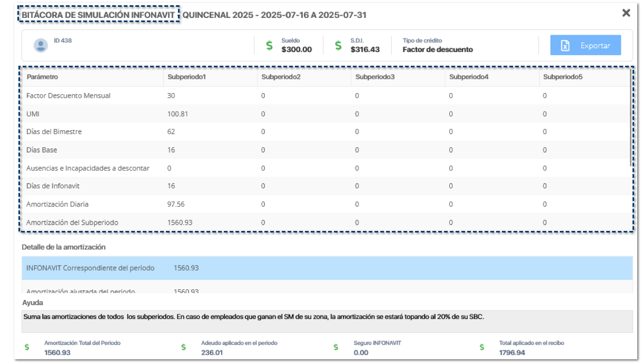This screenshot has width=642, height=364.
Task: Click dollar icon beside Adeudo aplicado en el periodo
Action: pos(184,348)
